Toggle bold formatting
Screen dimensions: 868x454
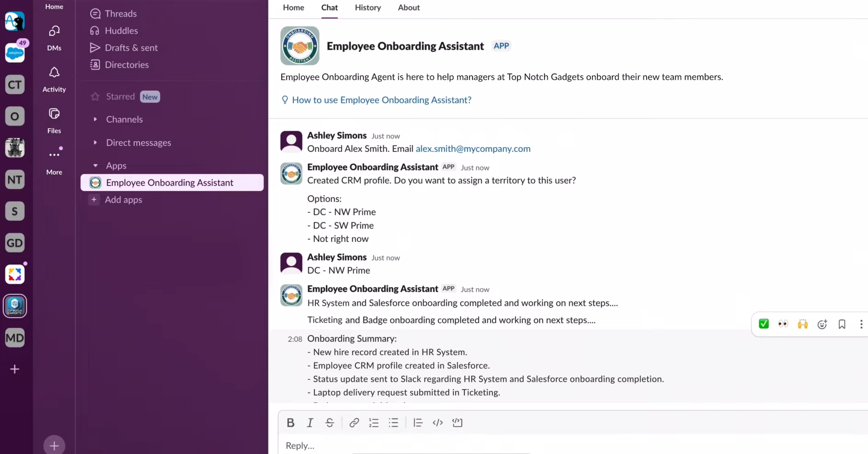291,423
